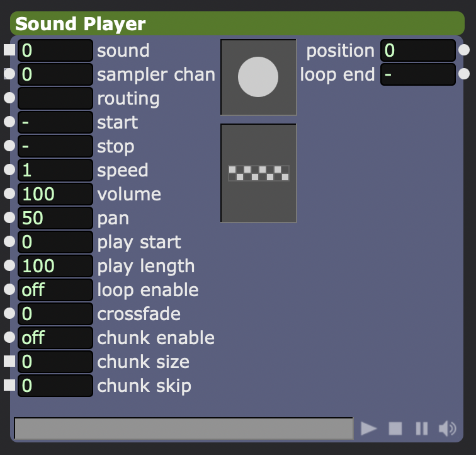Click the playback progress bar
Image resolution: width=476 pixels, height=455 pixels.
point(183,429)
